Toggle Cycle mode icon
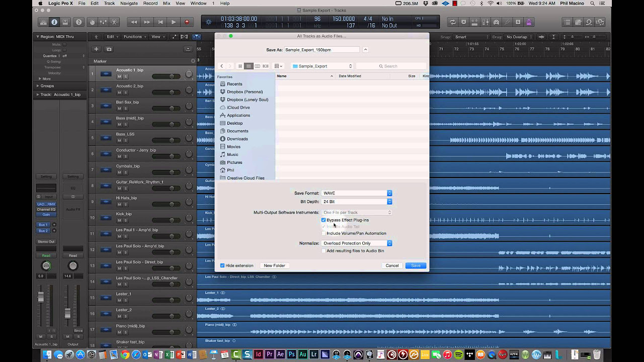The image size is (644, 362). coord(452,22)
